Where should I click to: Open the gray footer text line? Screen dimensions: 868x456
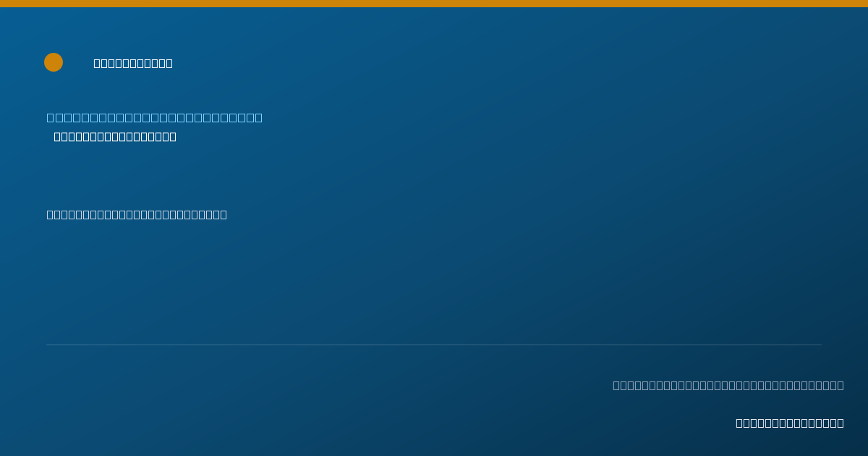click(728, 385)
